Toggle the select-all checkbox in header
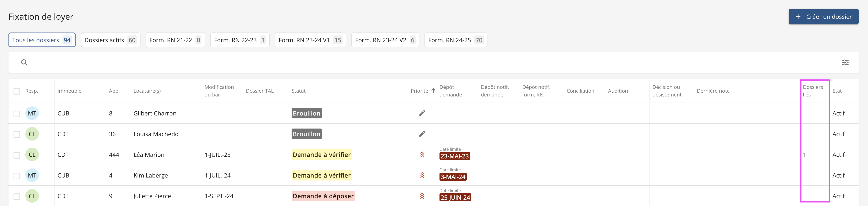This screenshot has height=206, width=868. tap(17, 91)
